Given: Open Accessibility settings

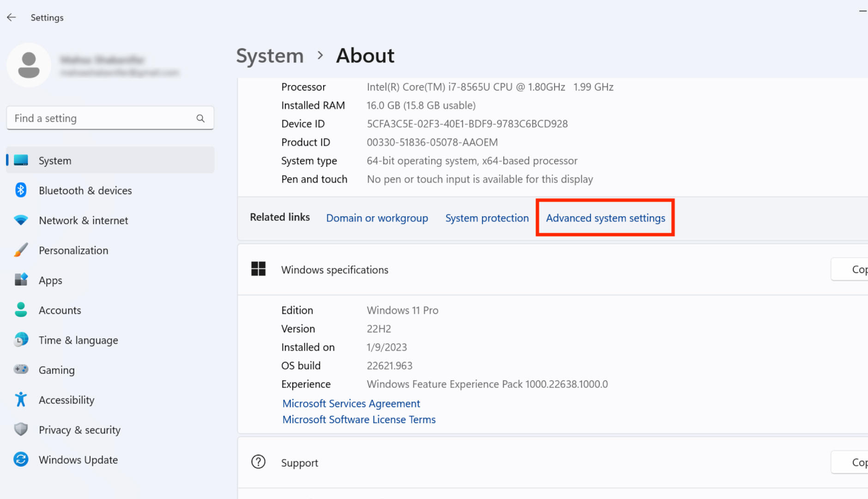Looking at the screenshot, I should [66, 400].
